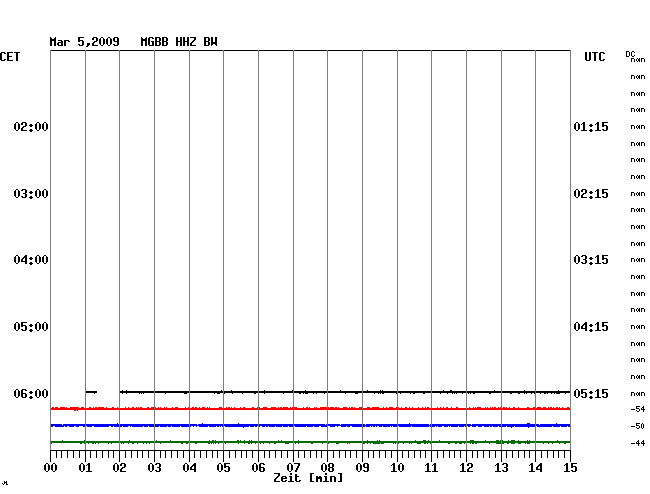Click minute label 15 on time axis

coord(570,468)
